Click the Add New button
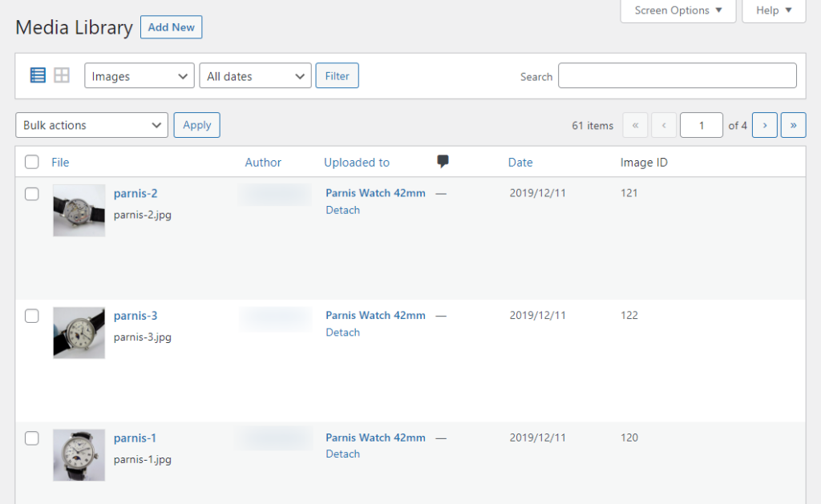 (171, 27)
